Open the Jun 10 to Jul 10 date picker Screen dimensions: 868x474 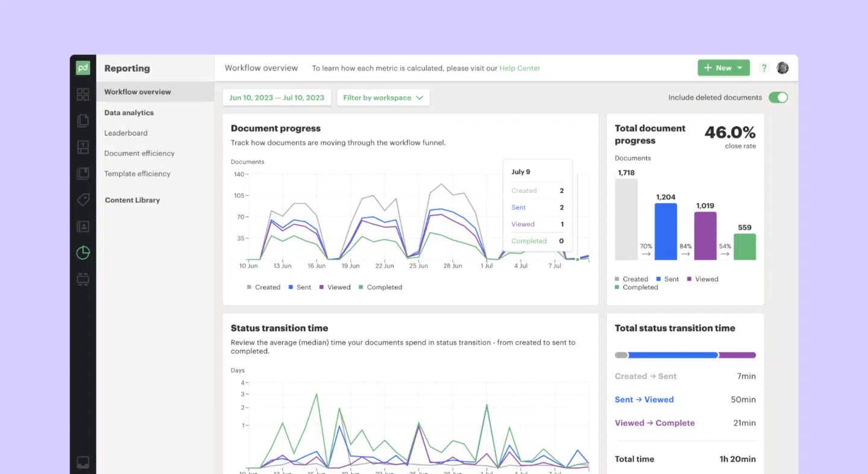click(277, 97)
